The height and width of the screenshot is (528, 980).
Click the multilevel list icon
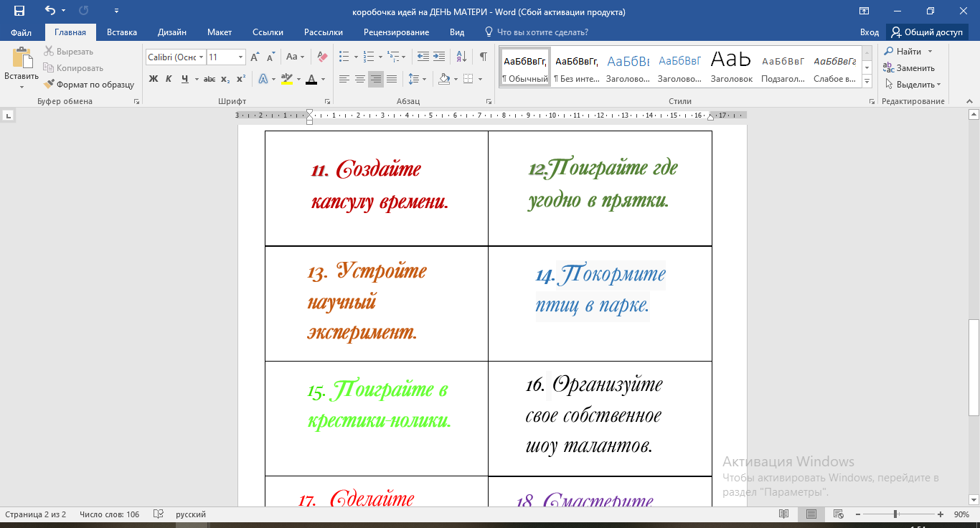pyautogui.click(x=392, y=57)
